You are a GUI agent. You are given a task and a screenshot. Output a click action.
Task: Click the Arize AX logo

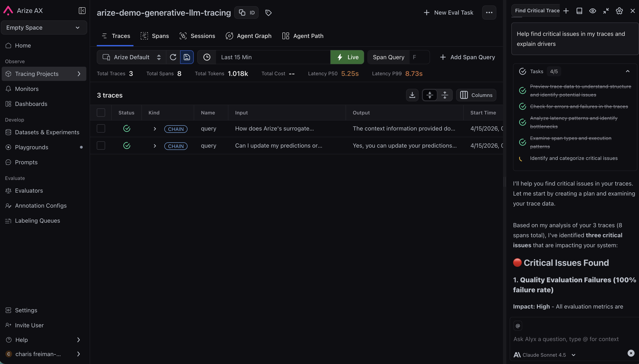click(8, 10)
